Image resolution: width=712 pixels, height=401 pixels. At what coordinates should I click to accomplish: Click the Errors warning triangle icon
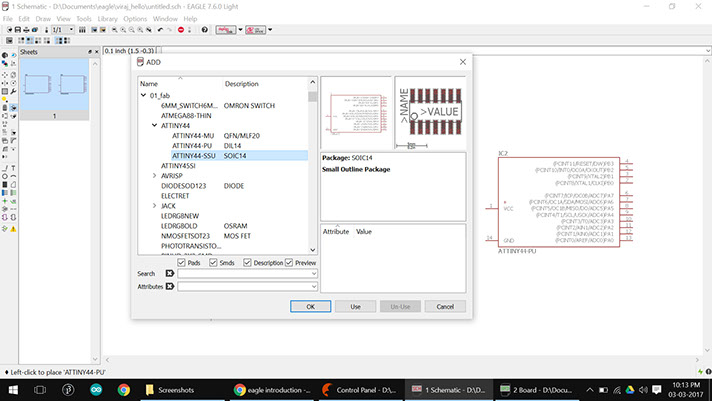point(13,228)
